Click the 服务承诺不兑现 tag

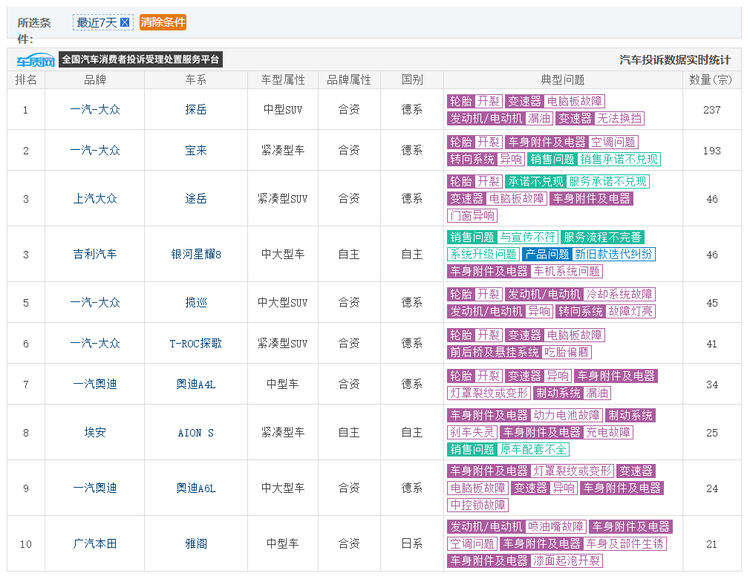(x=607, y=182)
